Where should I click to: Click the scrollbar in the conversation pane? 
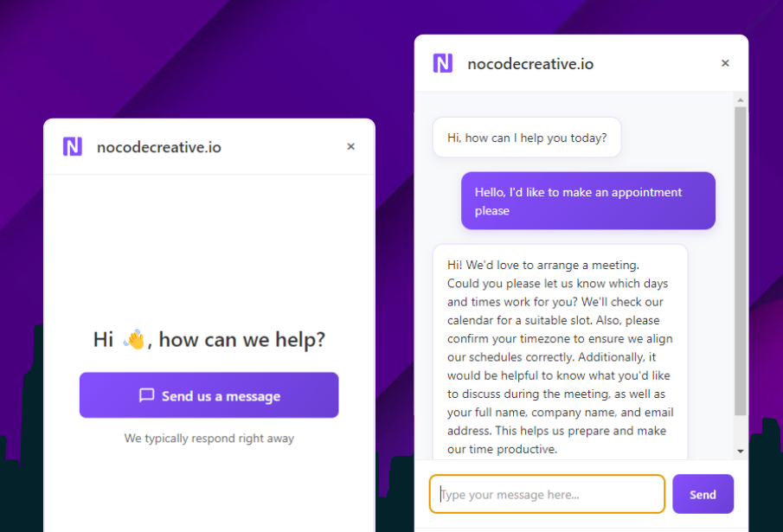(741, 260)
